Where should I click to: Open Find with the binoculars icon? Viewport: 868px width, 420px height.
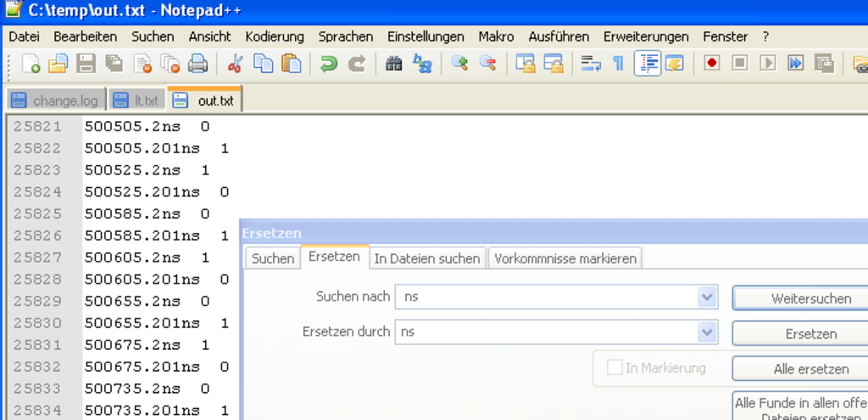[393, 64]
